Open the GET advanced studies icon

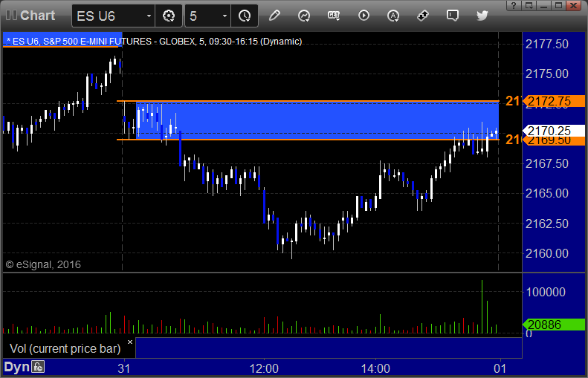[x=334, y=16]
